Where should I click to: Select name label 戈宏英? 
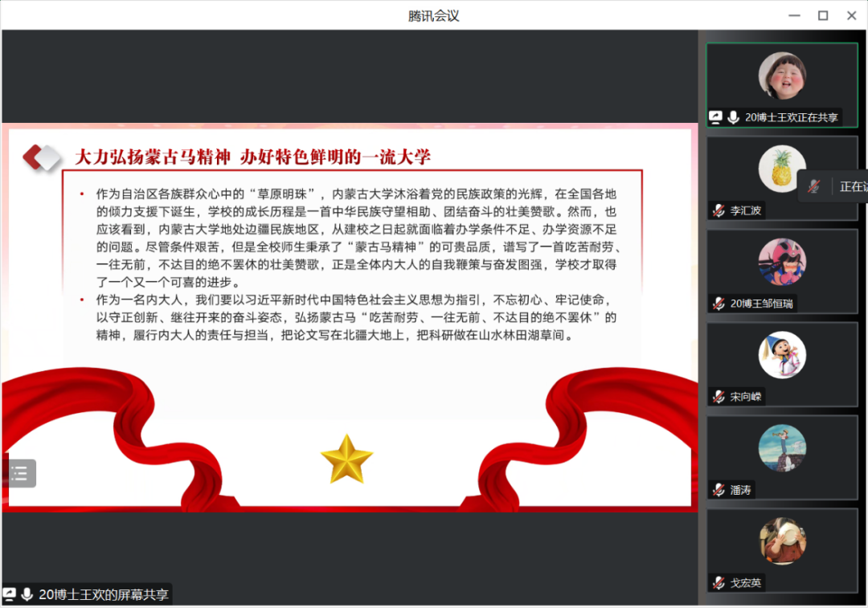click(x=746, y=583)
